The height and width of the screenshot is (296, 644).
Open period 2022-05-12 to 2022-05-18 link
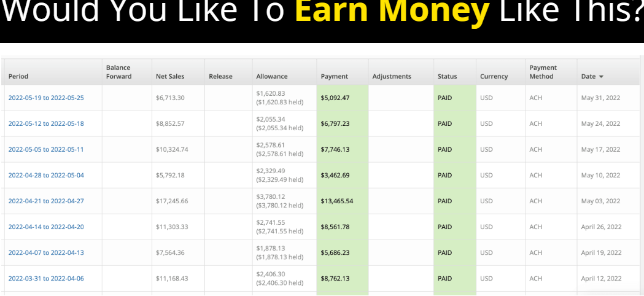click(x=46, y=123)
